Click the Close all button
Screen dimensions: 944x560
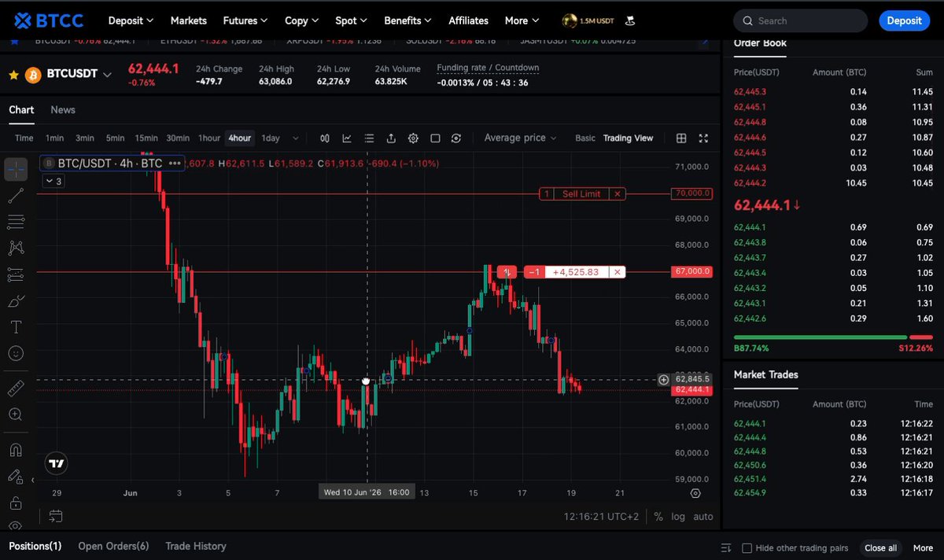tap(880, 548)
